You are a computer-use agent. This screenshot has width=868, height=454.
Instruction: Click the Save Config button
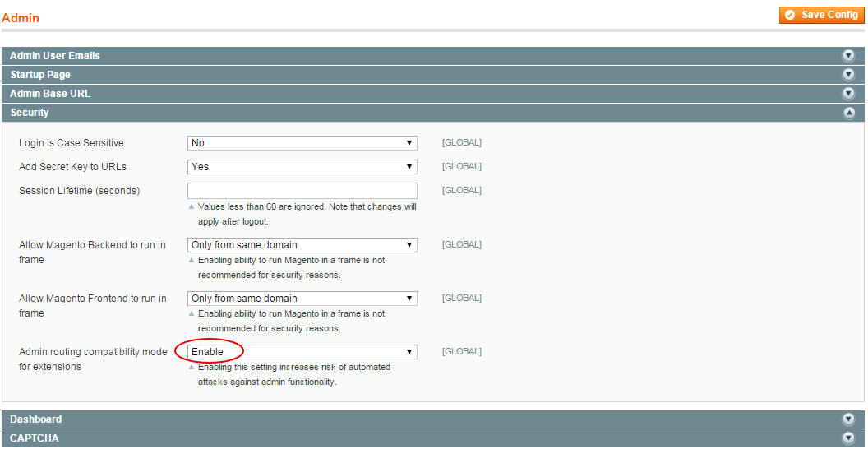point(821,15)
